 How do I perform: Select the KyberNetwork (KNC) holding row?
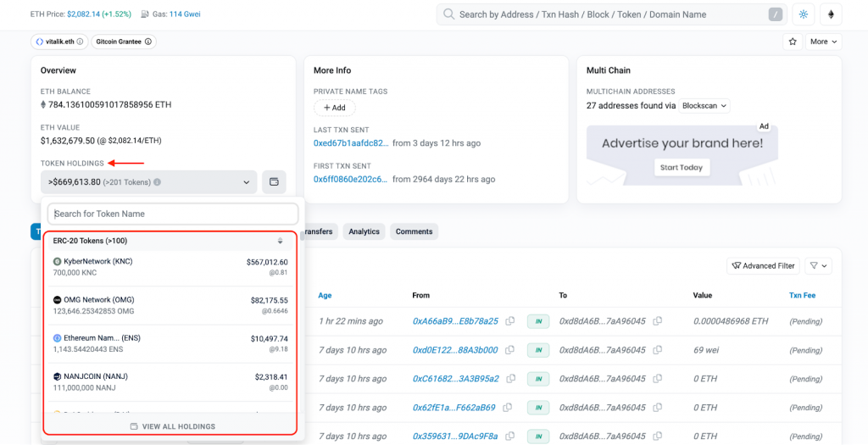click(170, 267)
